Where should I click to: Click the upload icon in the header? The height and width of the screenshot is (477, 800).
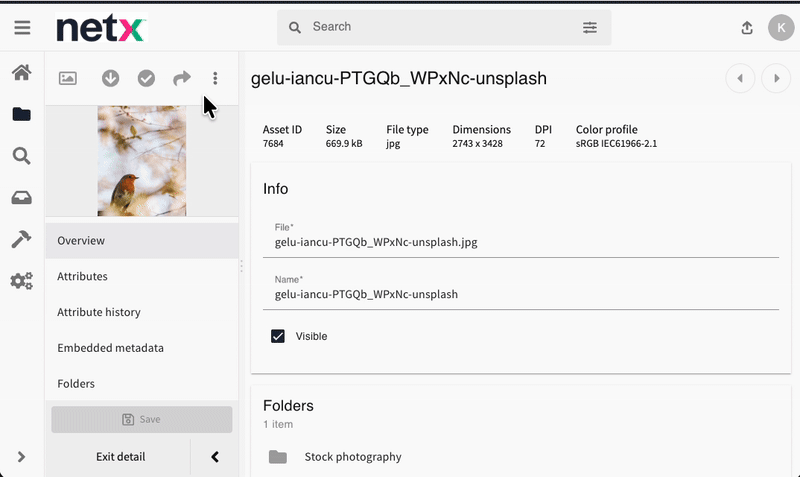(x=747, y=28)
